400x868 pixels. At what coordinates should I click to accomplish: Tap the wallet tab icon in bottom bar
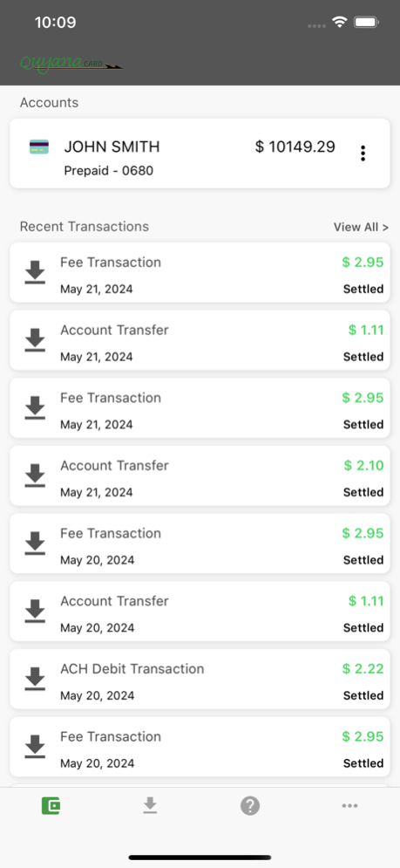point(51,805)
